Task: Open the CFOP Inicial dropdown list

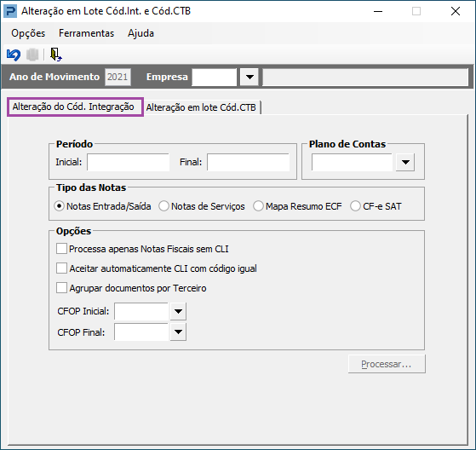Action: coord(178,311)
